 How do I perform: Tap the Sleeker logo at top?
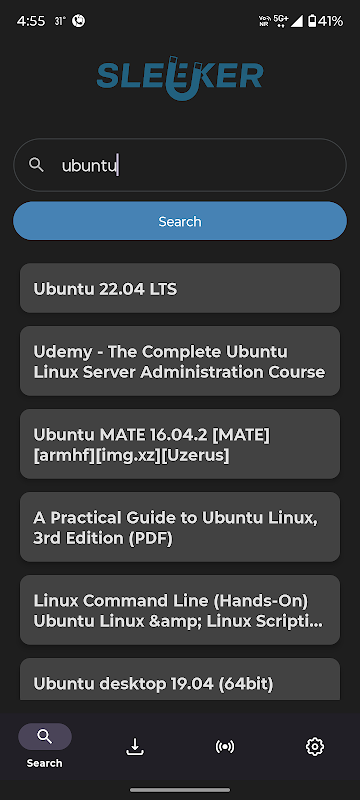tap(180, 78)
